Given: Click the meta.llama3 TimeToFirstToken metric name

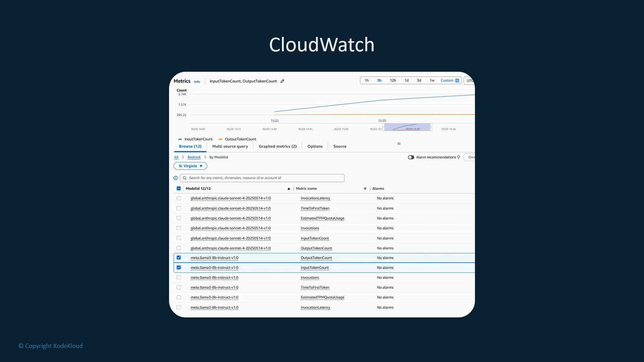Looking at the screenshot, I should (315, 288).
